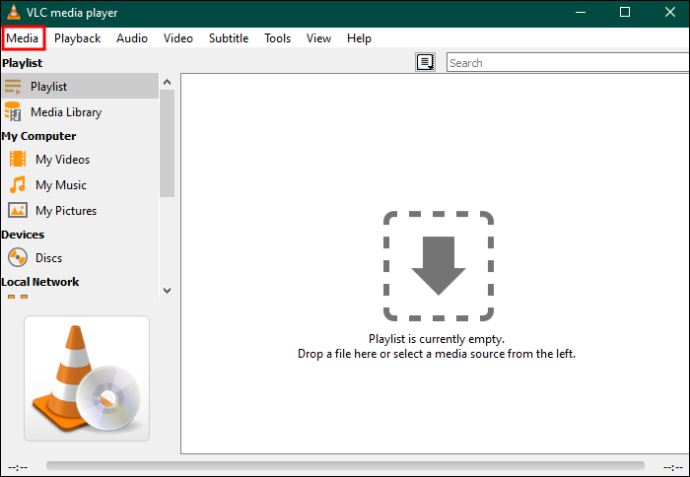The height and width of the screenshot is (477, 690).
Task: Click the My Music note icon
Action: pyautogui.click(x=18, y=185)
